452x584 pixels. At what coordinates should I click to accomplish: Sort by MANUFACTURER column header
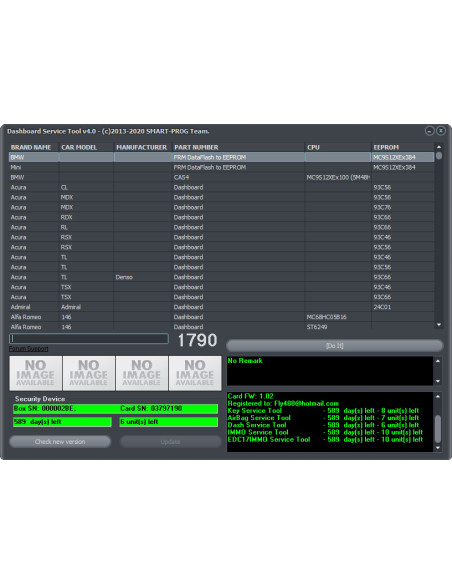[x=143, y=147]
